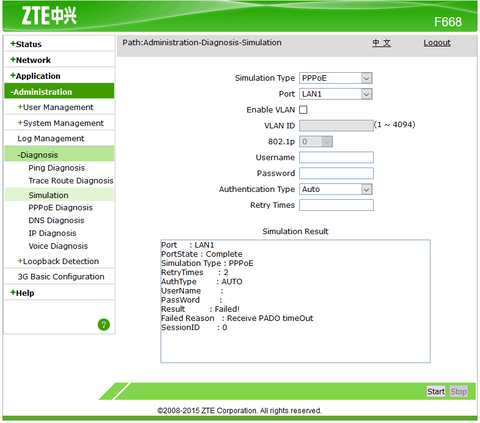
Task: Click the green help question mark icon
Action: tap(104, 324)
